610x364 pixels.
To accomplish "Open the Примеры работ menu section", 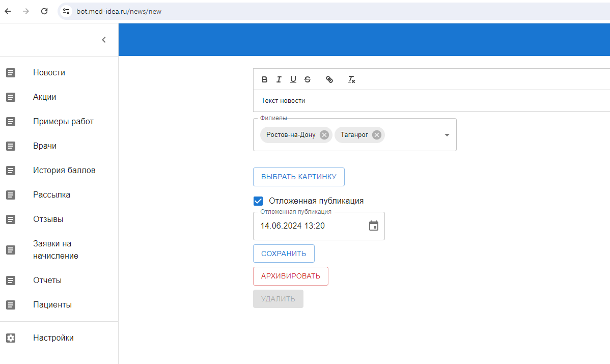I will tap(59, 122).
